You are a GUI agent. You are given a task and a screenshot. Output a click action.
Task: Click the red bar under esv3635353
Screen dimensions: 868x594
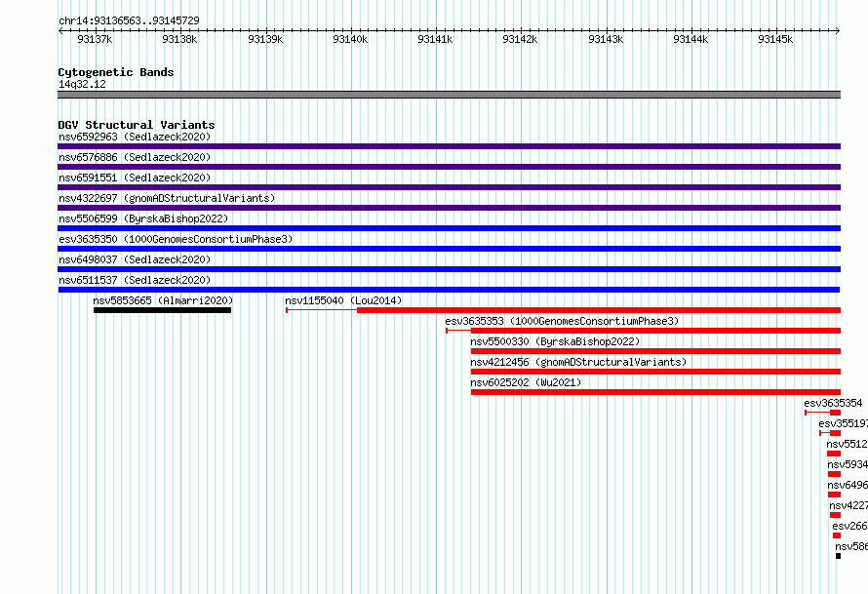656,331
